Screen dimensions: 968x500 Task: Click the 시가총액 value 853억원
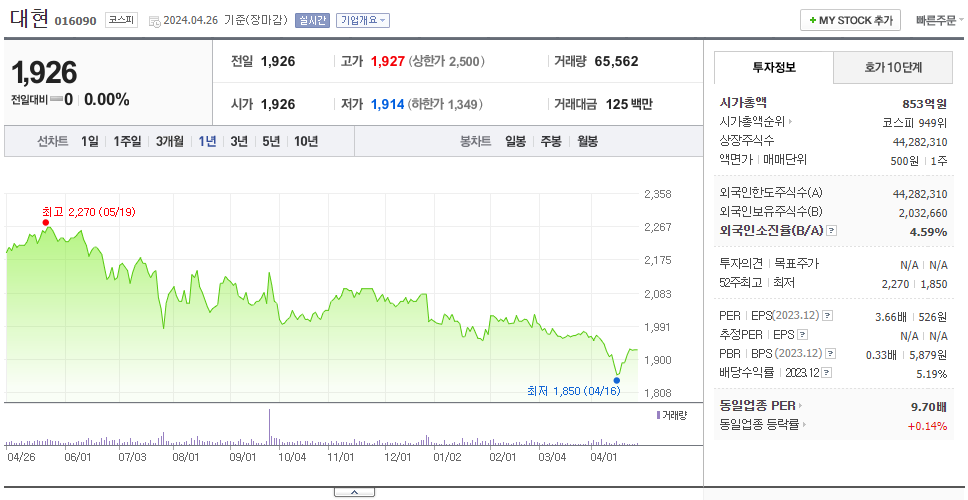[925, 104]
